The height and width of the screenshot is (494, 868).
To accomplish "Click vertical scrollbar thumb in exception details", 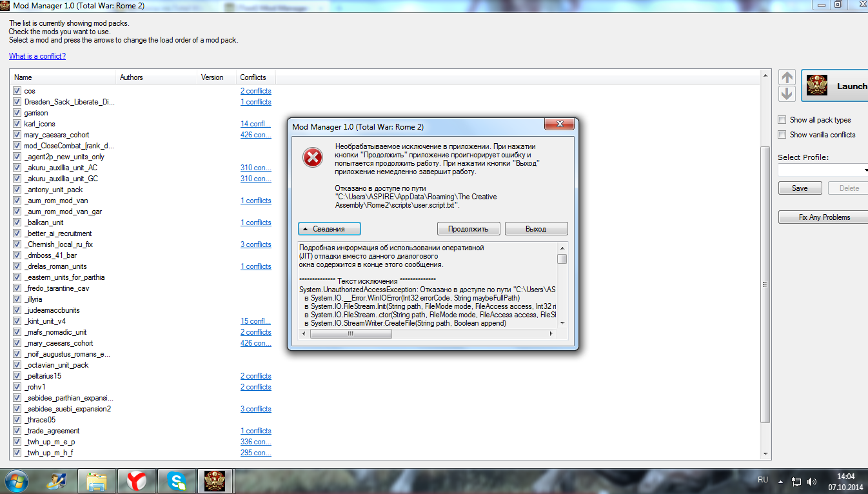I will (562, 259).
